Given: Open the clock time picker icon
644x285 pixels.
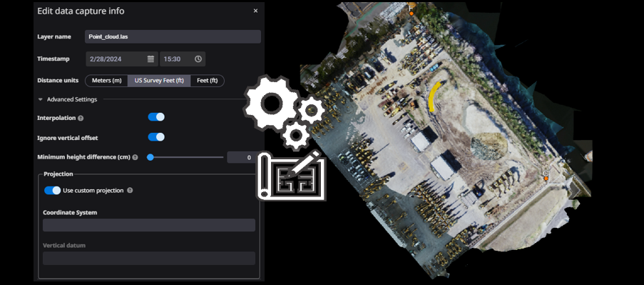Looking at the screenshot, I should click(x=198, y=59).
